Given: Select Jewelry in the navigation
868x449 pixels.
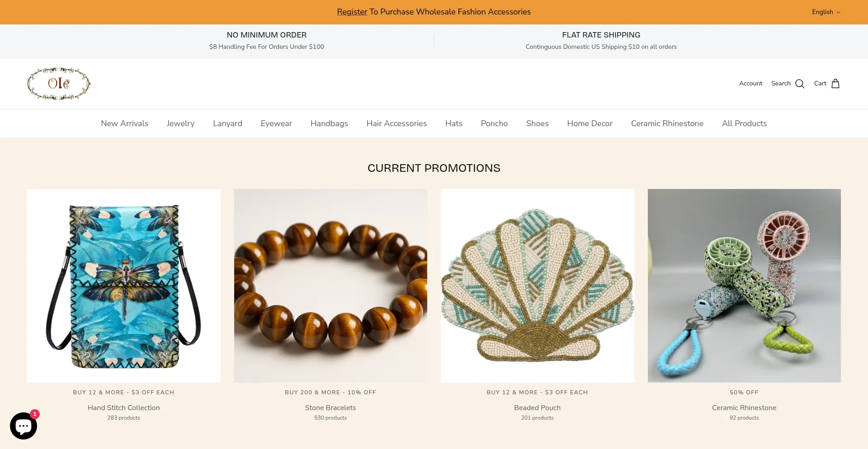Looking at the screenshot, I should pyautogui.click(x=180, y=123).
